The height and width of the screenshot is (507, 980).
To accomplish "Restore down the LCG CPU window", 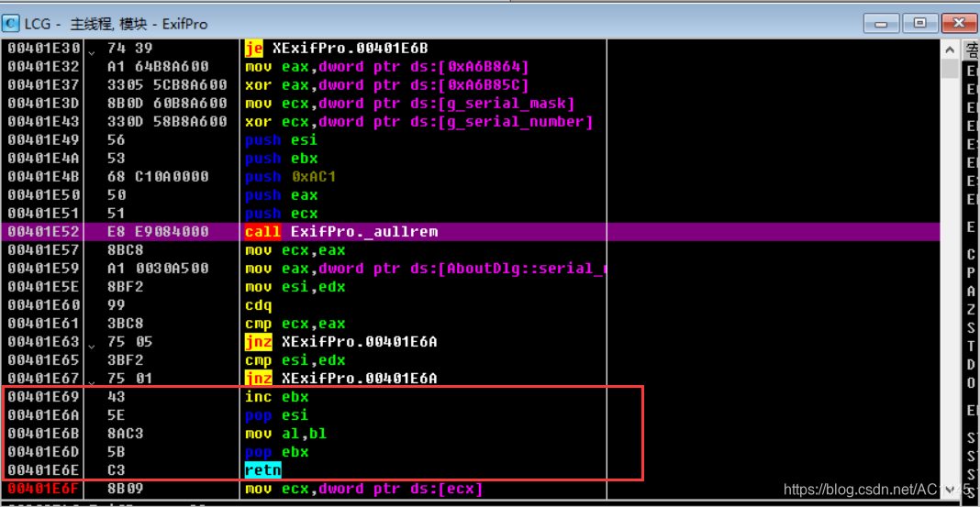I will [x=920, y=23].
